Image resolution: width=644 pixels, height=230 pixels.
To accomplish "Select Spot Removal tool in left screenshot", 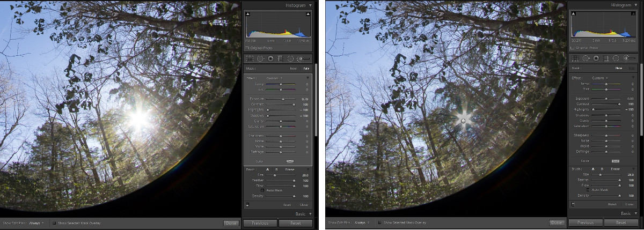I will point(260,58).
